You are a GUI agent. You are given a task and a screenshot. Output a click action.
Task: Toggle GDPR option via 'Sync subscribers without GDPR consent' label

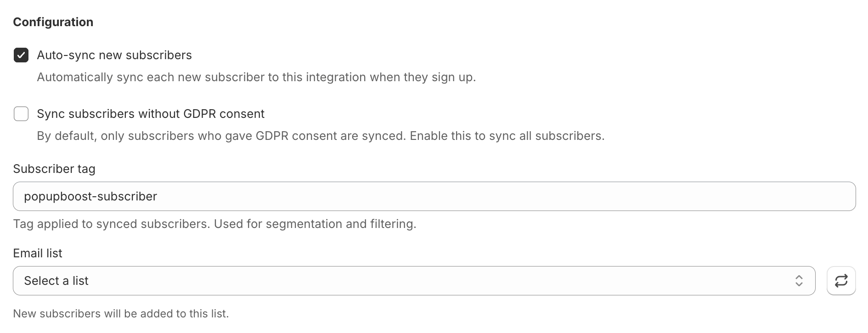151,114
